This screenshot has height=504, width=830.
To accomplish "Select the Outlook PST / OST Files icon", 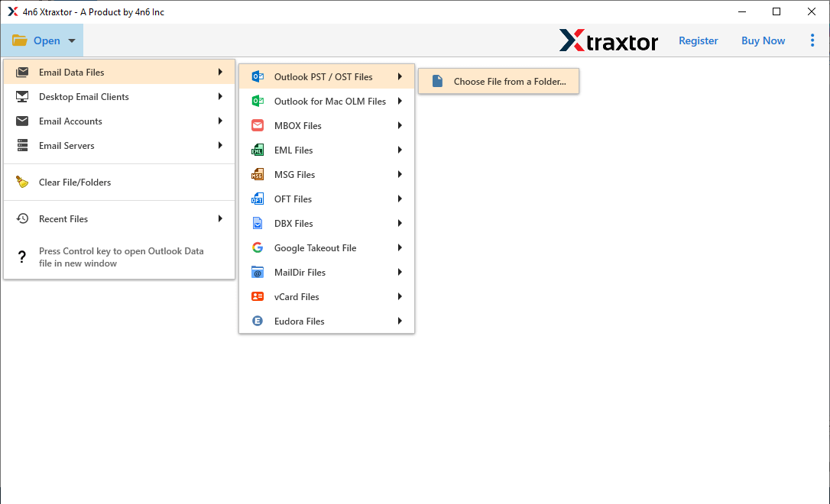I will (258, 76).
